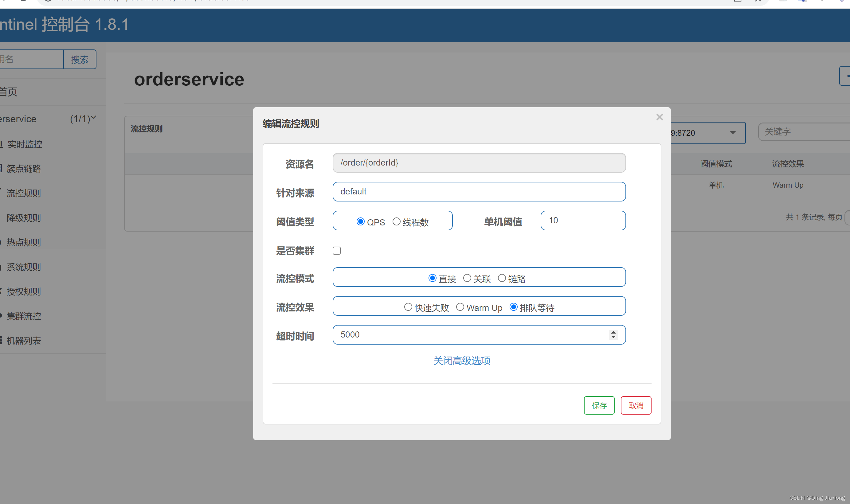Open the machine dropdown ending 9:8720
This screenshot has width=850, height=504.
pyautogui.click(x=708, y=133)
